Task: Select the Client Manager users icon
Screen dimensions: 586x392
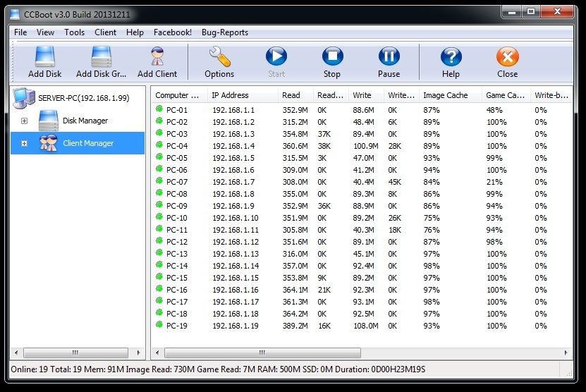Action: pos(48,143)
